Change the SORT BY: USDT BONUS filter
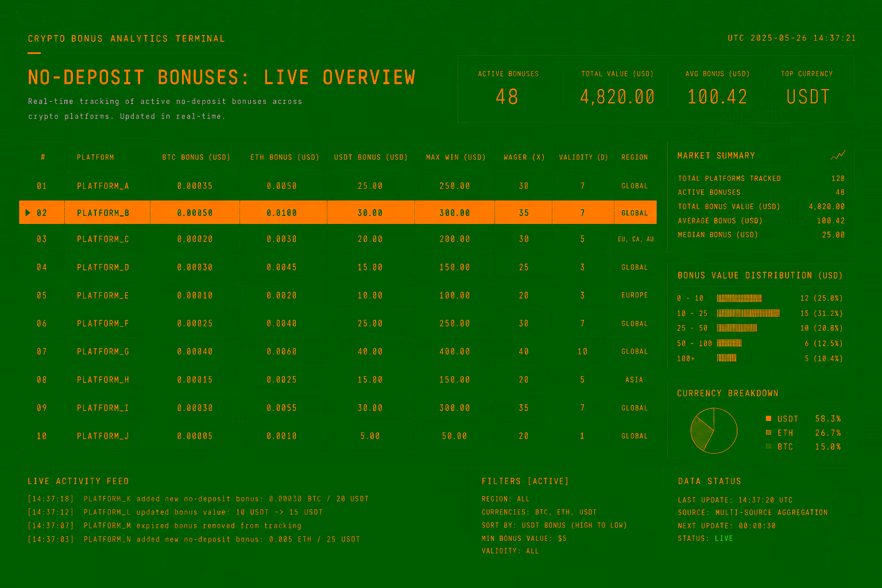882x588 pixels. [x=554, y=525]
